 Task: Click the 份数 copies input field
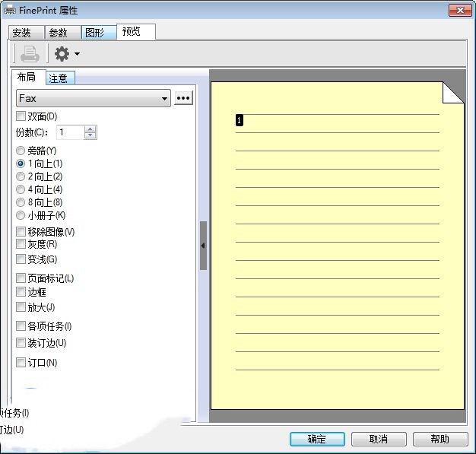(71, 132)
